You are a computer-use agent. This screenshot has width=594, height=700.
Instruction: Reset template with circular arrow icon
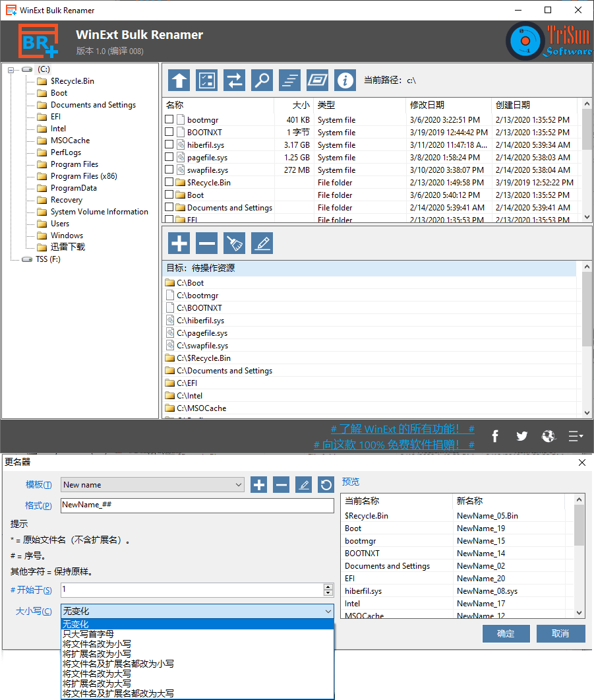click(326, 485)
